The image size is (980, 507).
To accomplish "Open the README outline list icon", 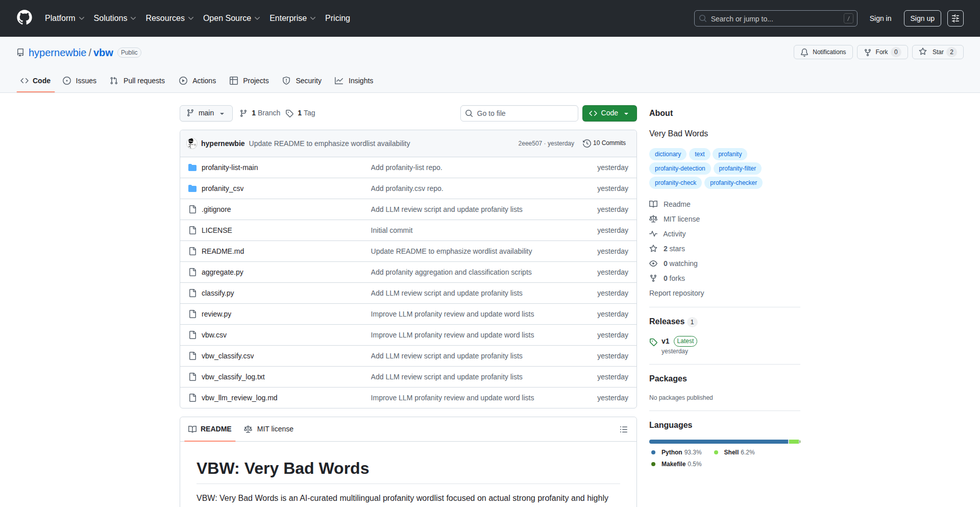I will (623, 429).
